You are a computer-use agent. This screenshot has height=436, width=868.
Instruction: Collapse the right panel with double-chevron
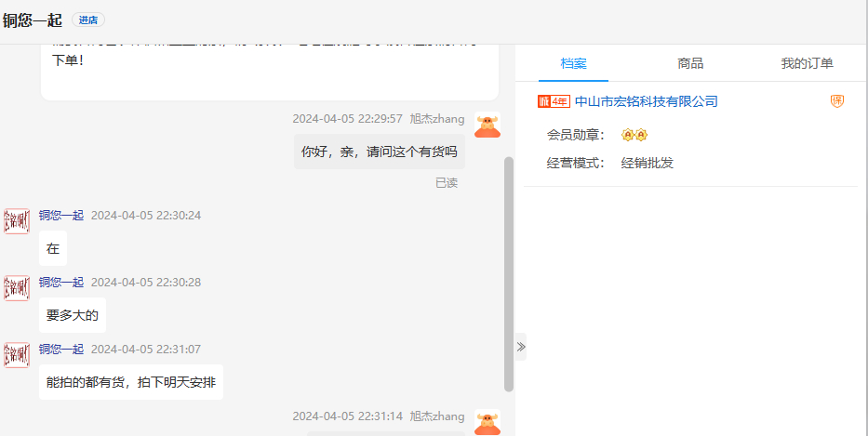coord(520,347)
